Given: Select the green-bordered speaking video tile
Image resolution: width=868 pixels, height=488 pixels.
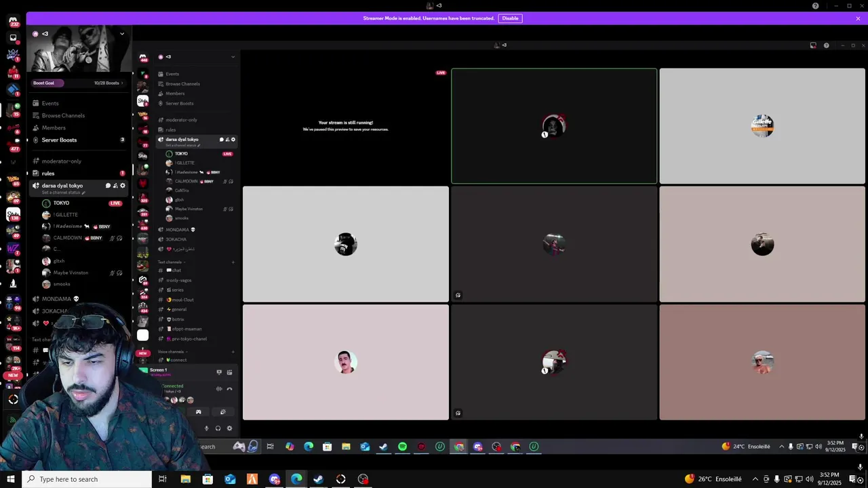Looking at the screenshot, I should pyautogui.click(x=554, y=126).
